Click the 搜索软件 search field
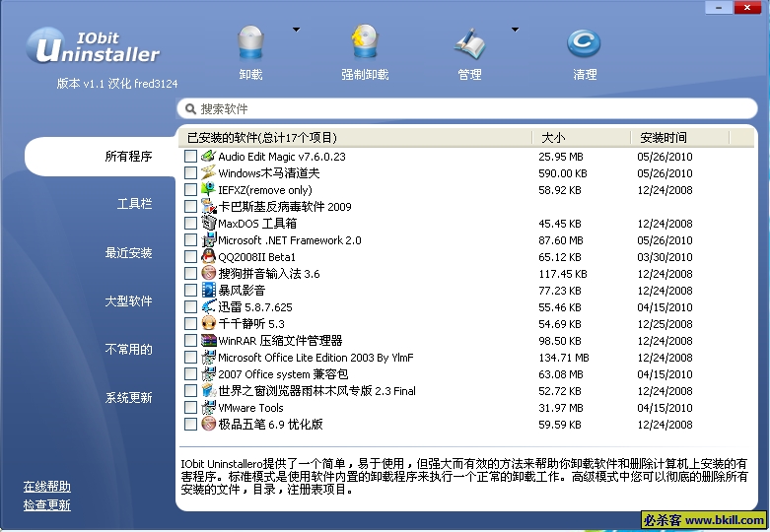 [466, 109]
